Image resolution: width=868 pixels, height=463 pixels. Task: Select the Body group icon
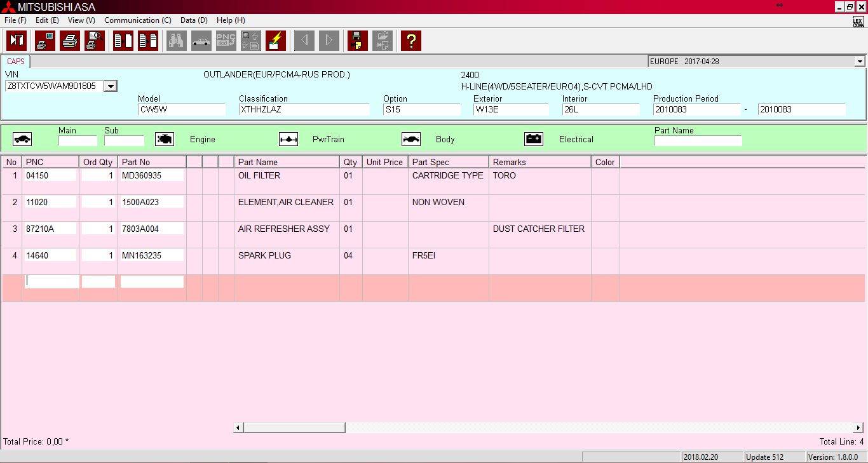tap(411, 139)
